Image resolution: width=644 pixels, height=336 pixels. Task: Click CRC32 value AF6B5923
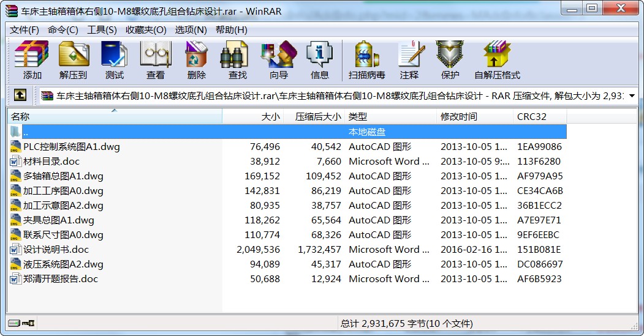[x=539, y=279]
